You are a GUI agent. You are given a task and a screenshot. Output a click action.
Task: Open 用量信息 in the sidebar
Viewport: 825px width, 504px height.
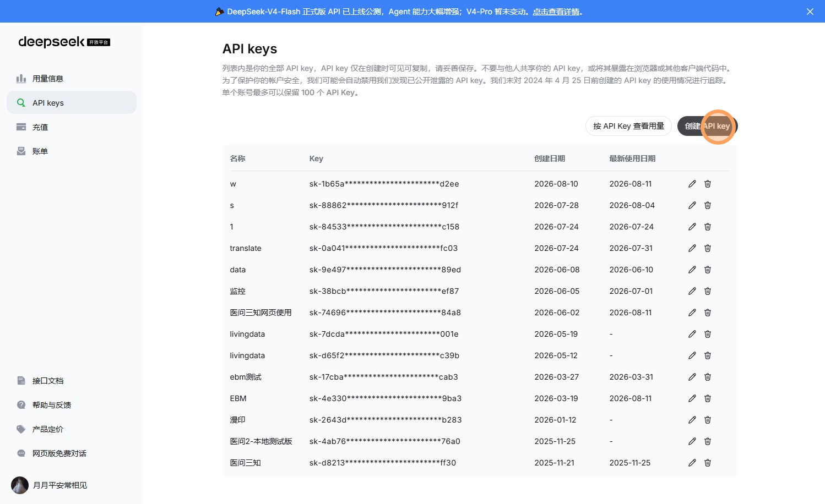click(72, 79)
